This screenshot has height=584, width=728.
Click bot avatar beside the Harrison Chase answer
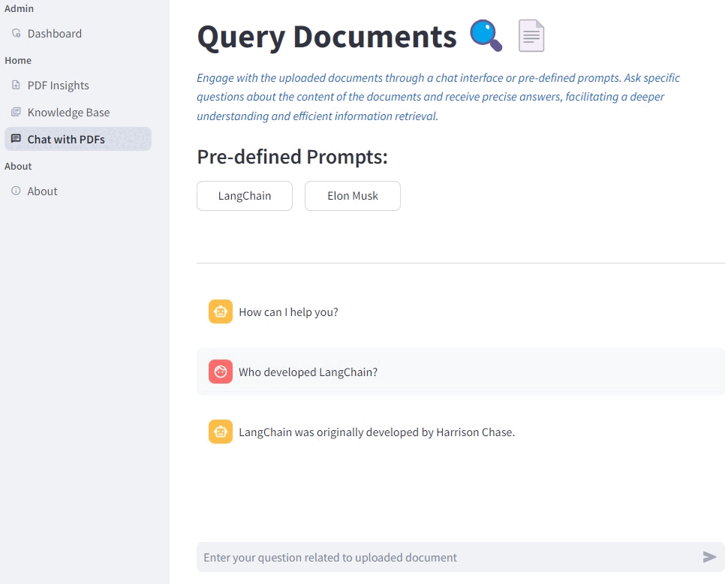(221, 432)
